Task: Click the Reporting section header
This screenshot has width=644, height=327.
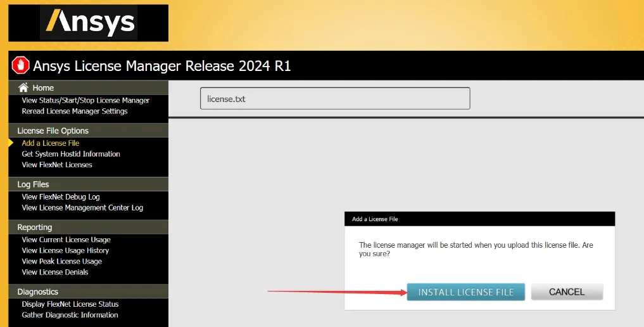Action: pyautogui.click(x=88, y=227)
